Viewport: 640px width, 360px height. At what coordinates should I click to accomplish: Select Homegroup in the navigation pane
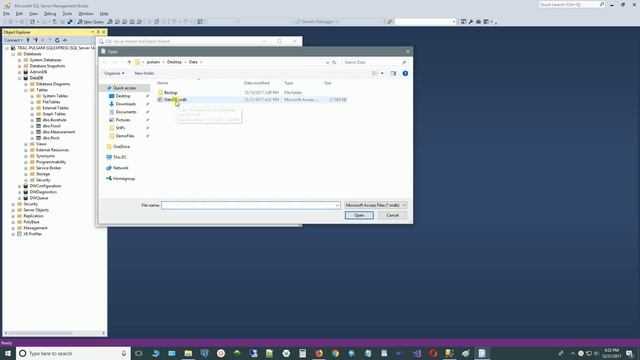tap(124, 179)
